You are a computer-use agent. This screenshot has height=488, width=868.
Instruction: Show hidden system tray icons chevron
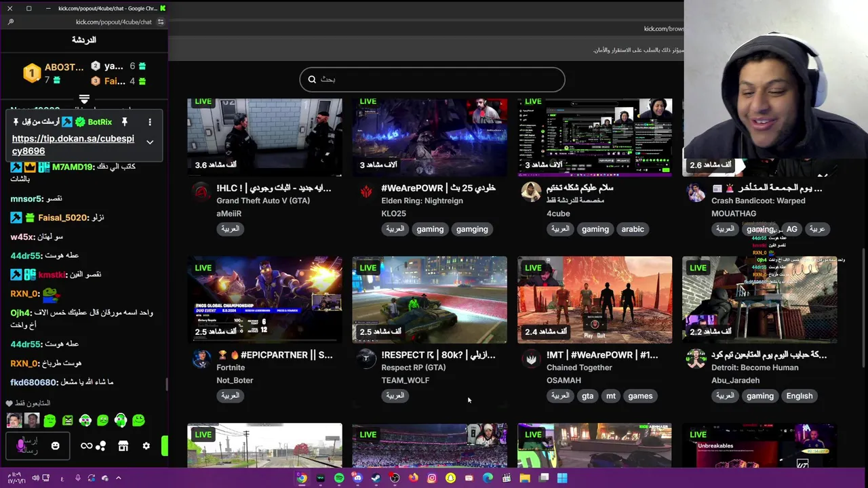coord(118,478)
